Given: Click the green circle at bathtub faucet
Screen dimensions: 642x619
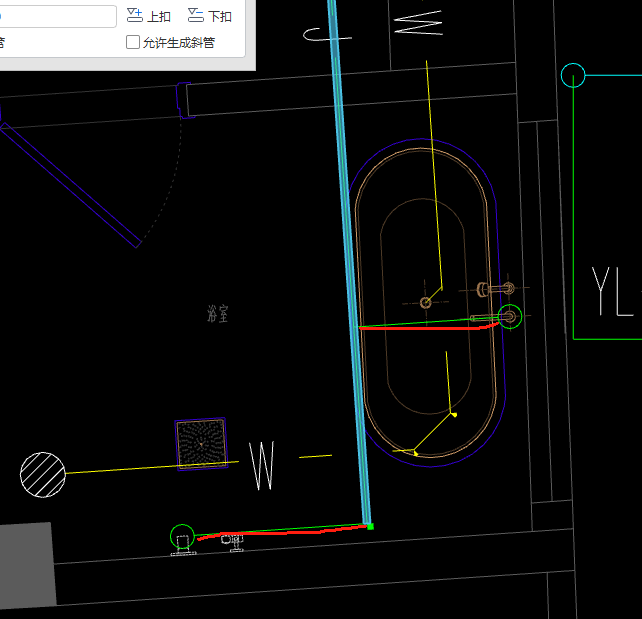Looking at the screenshot, I should (510, 316).
